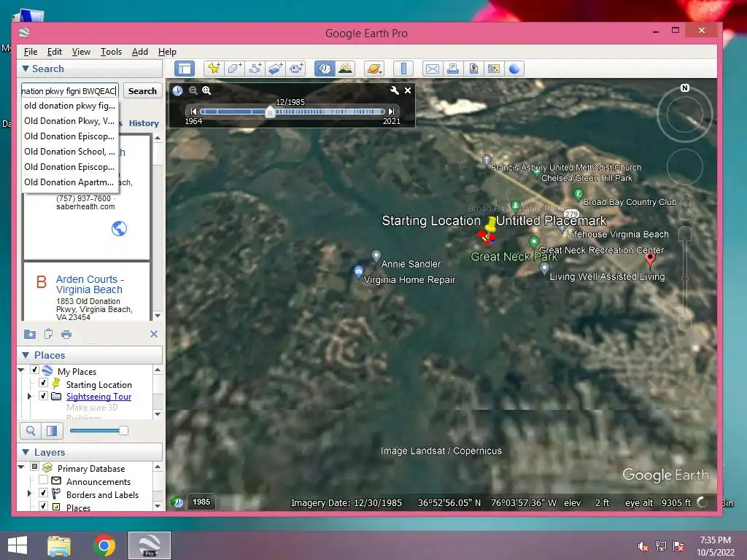Open the Sightseeing Tour link
Viewport: 747px width, 560px height.
click(98, 397)
